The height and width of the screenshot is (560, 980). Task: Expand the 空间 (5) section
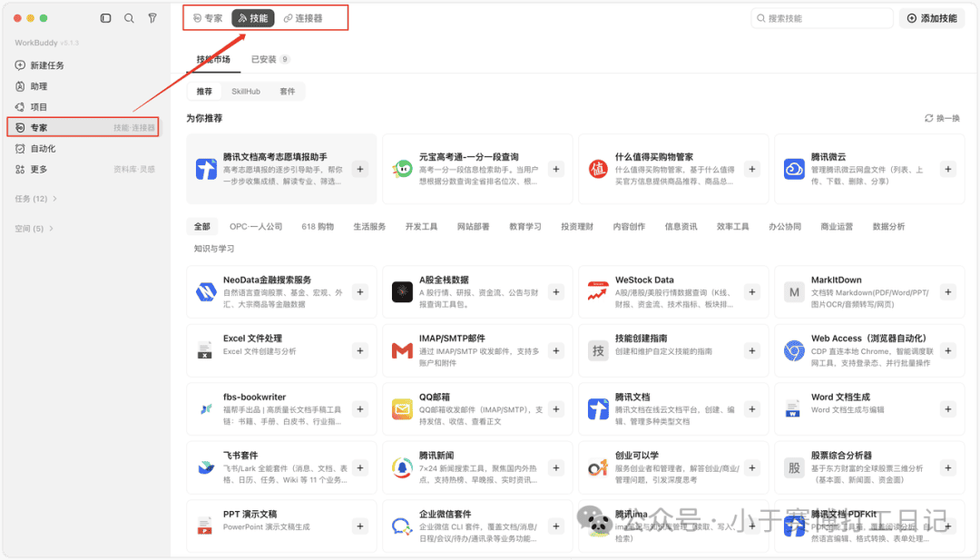(34, 229)
